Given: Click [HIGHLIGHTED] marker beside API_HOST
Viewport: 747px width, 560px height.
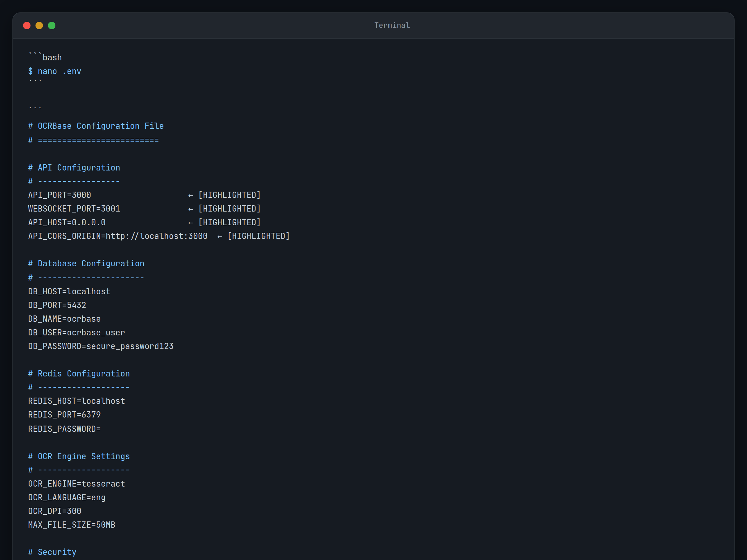Looking at the screenshot, I should pyautogui.click(x=230, y=222).
